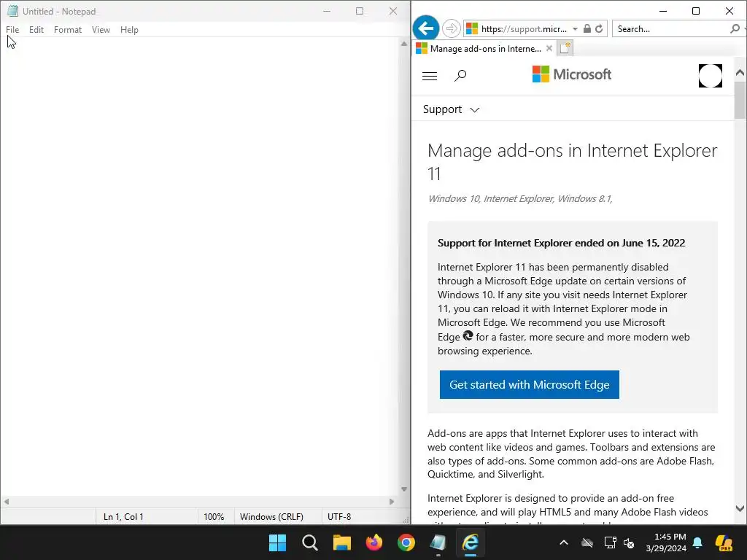747x560 pixels.
Task: Open the notifications bell icon
Action: click(x=697, y=542)
